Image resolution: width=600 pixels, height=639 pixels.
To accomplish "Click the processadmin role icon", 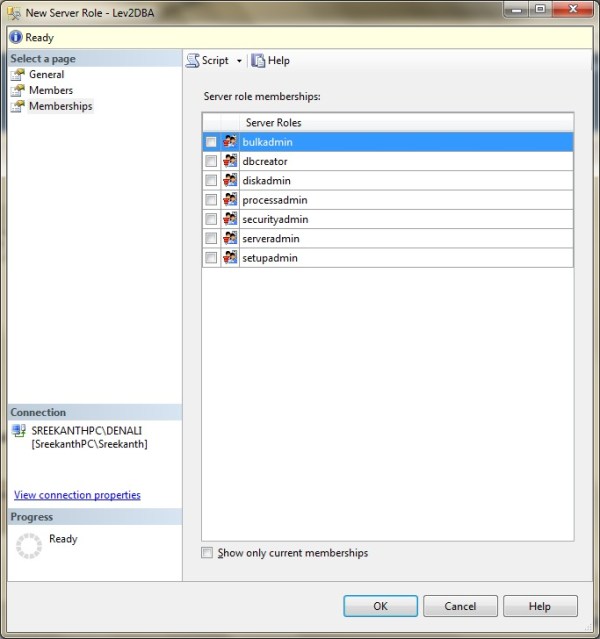I will [230, 200].
